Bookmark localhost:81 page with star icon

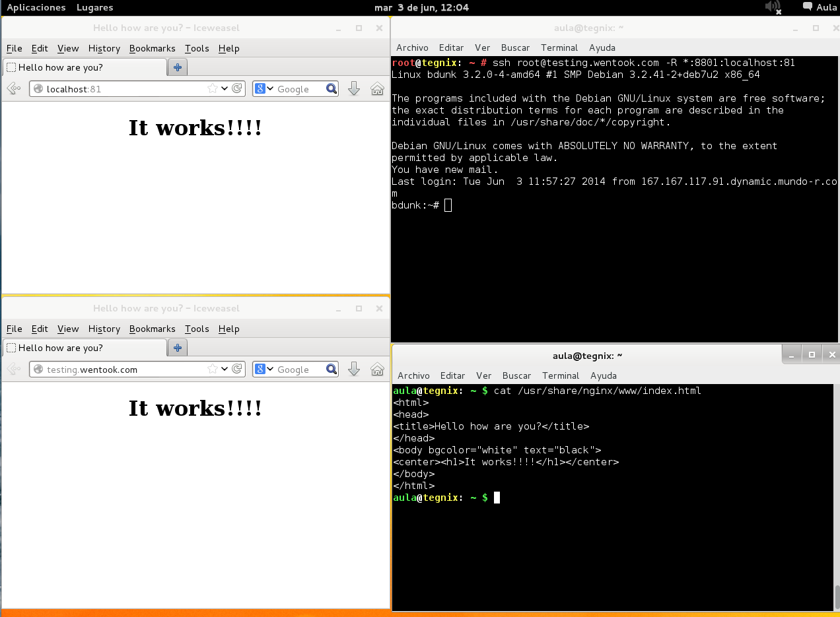(213, 89)
